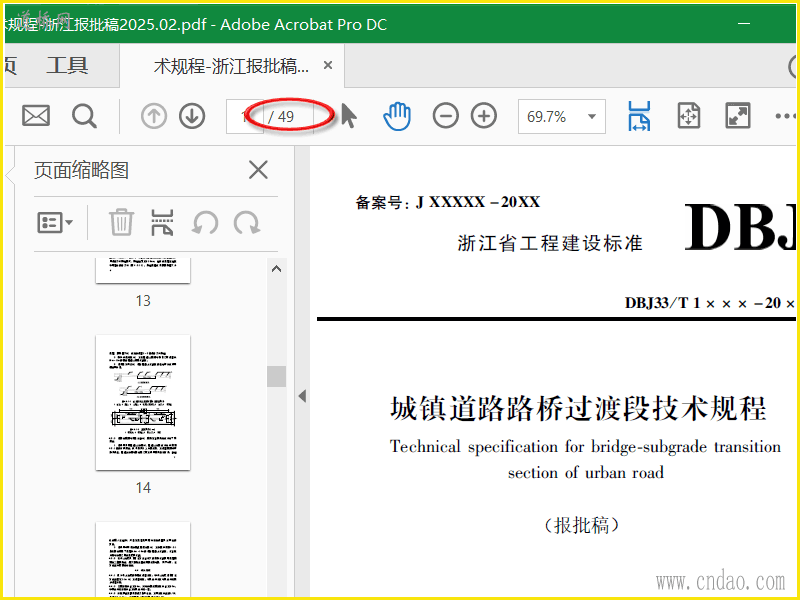Switch to the 术规程-浙江报批稿 document tab

(231, 66)
